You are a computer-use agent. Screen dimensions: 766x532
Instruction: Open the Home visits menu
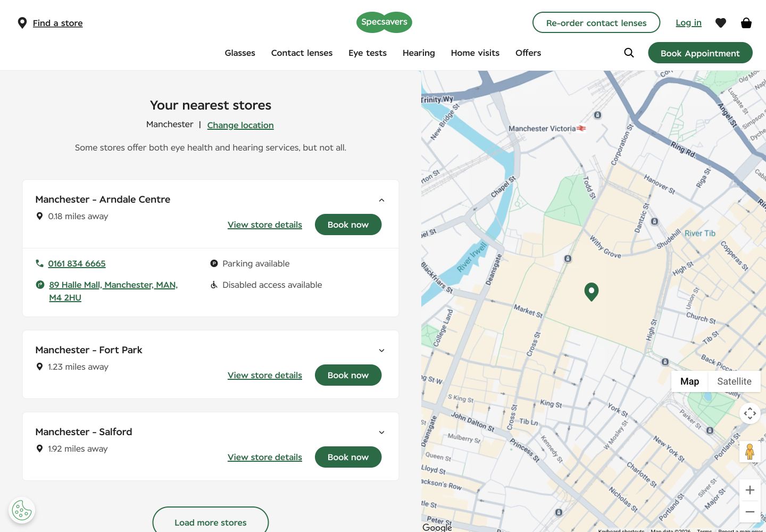click(475, 53)
